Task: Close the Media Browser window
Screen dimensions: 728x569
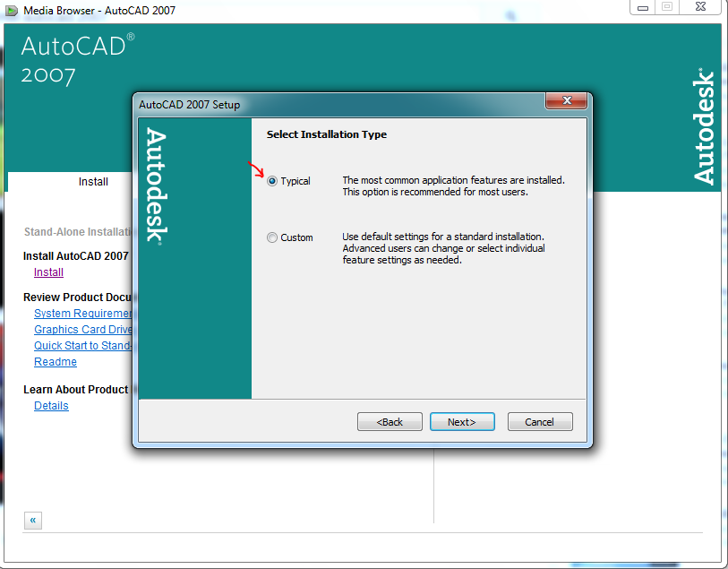Action: pos(700,7)
